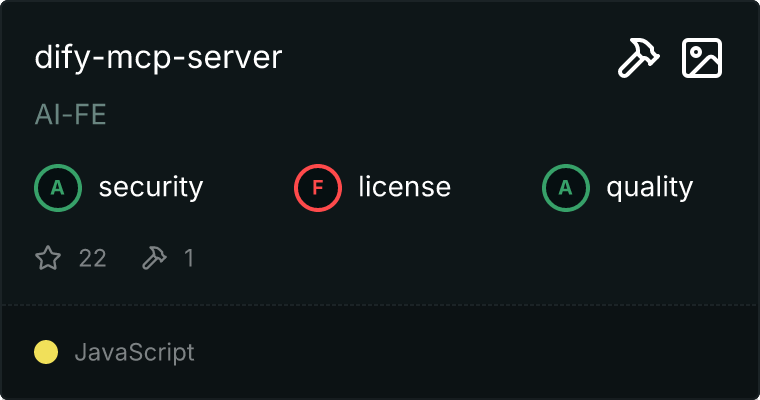Click the dashed divider above the footer
Screen dimensions: 760x400
point(380,304)
